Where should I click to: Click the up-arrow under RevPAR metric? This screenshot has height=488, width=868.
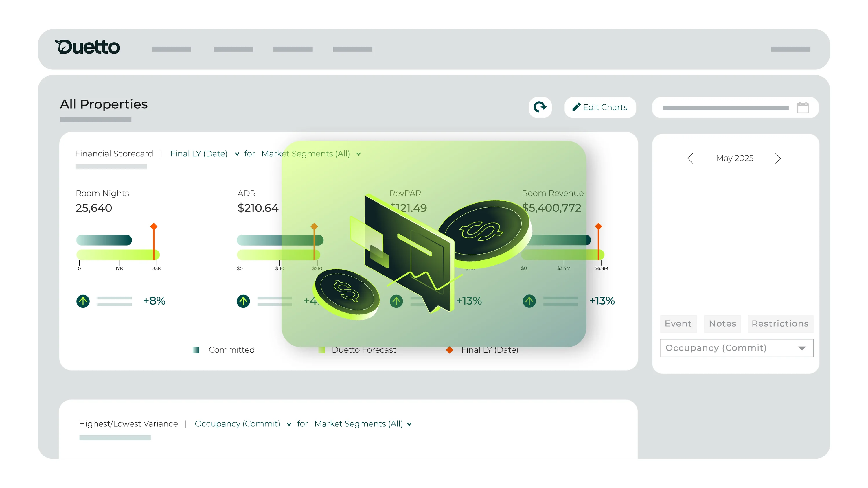click(x=396, y=301)
